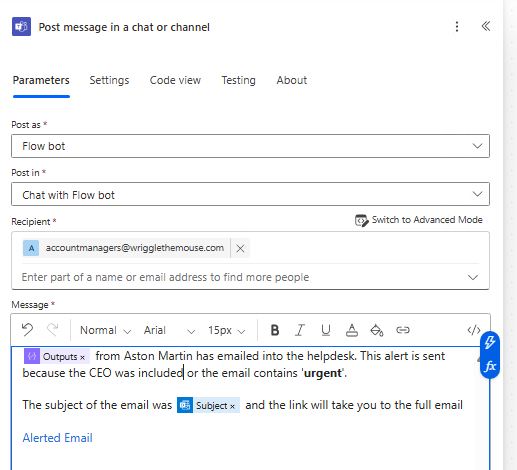Open the Arial font family dropdown

(169, 330)
